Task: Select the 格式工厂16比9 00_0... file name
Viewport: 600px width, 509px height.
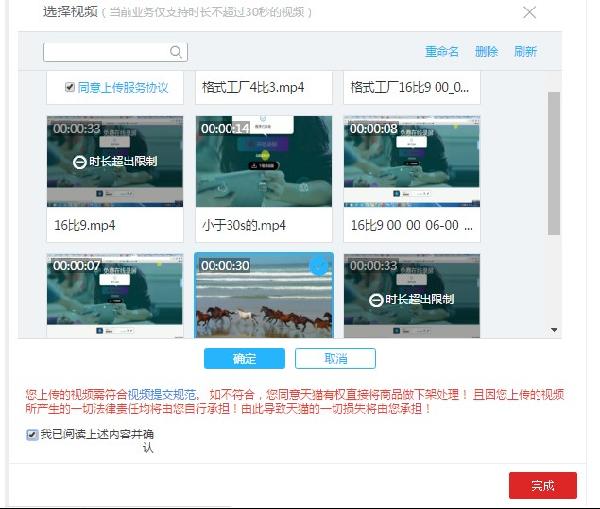Action: coord(410,88)
